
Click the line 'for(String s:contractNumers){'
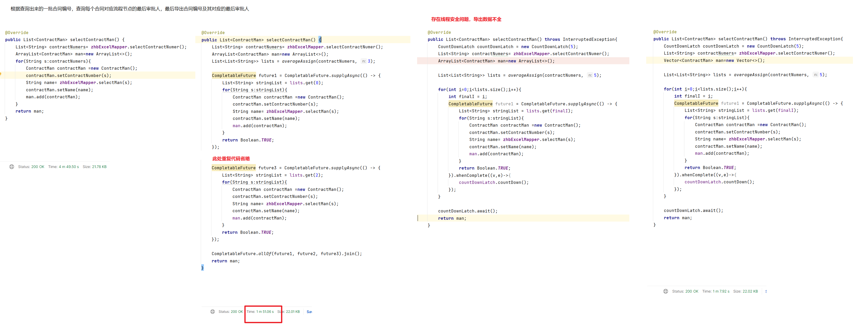[53, 61]
